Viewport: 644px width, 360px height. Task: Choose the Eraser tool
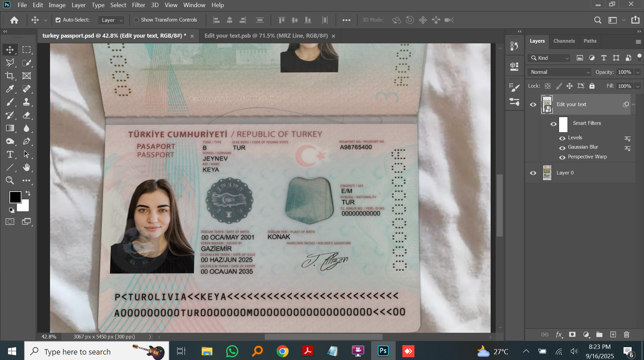pos(27,115)
